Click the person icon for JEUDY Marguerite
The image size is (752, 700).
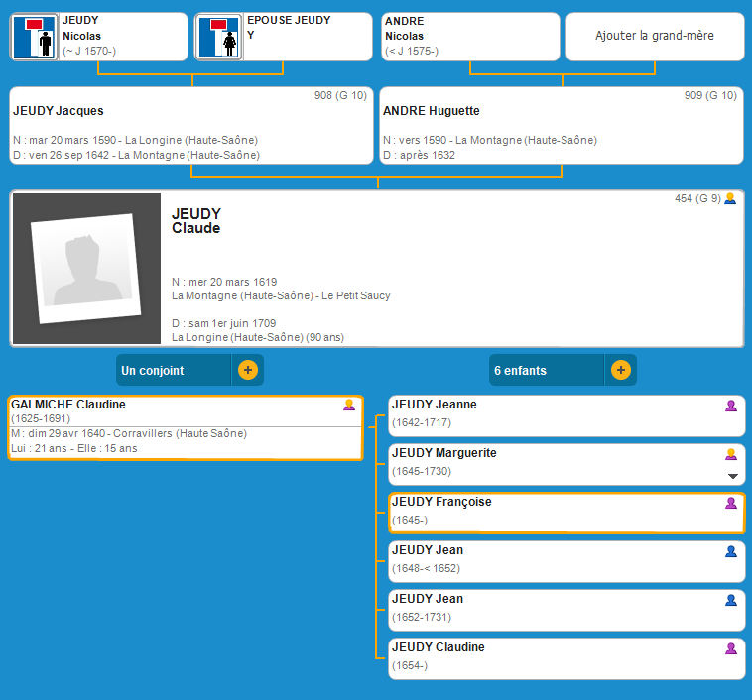point(731,454)
